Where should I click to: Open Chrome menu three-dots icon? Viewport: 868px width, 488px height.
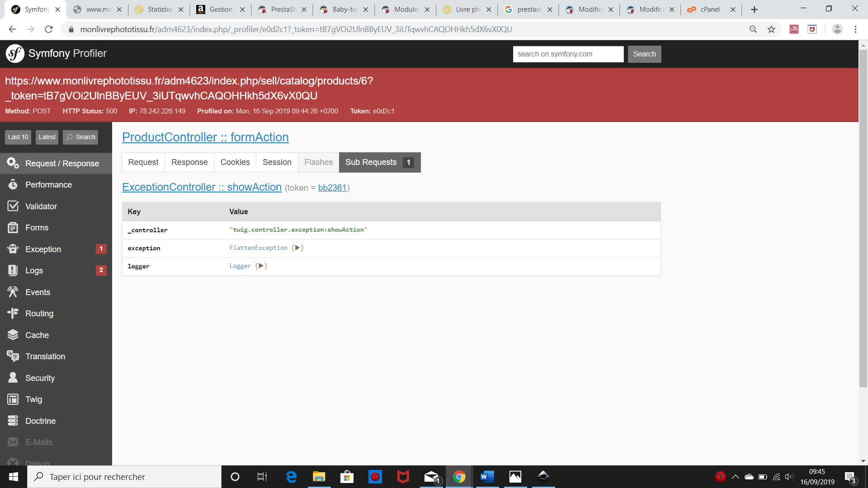tap(855, 29)
